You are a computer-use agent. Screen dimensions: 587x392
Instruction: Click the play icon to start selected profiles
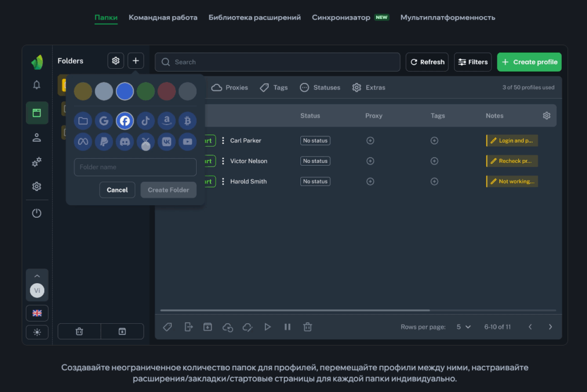point(268,327)
